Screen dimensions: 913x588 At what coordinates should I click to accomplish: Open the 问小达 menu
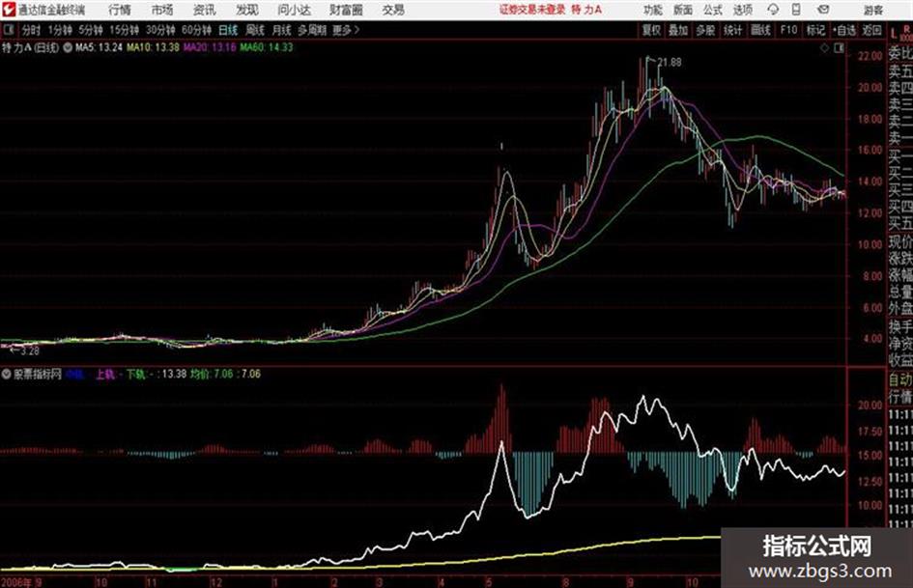(294, 10)
